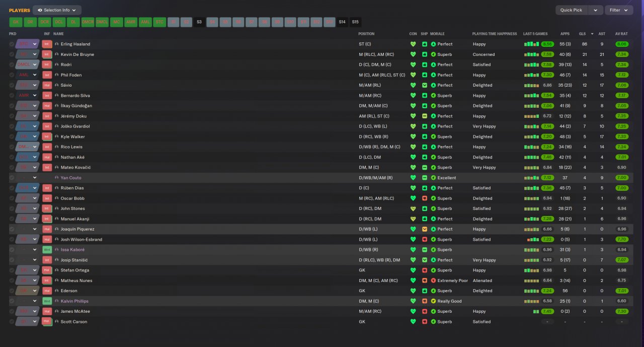Tick the selection circle for Rúben Dias
644x347 pixels.
[x=12, y=188]
